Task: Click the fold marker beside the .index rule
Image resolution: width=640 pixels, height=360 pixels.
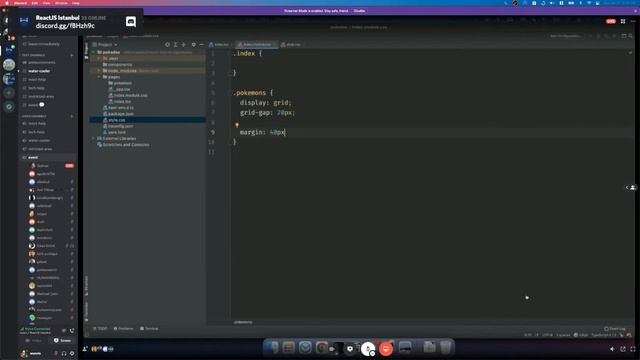Action: click(x=230, y=53)
